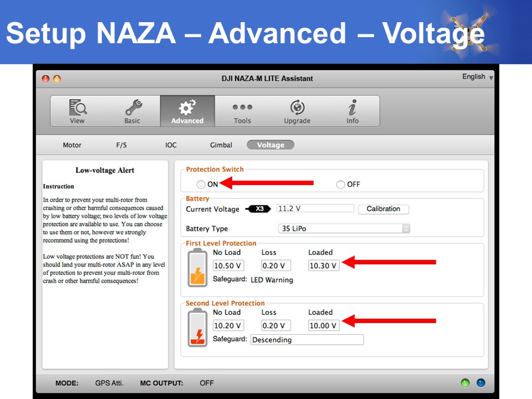Edit First Level No Load voltage field
The image size is (532, 399).
pyautogui.click(x=228, y=265)
